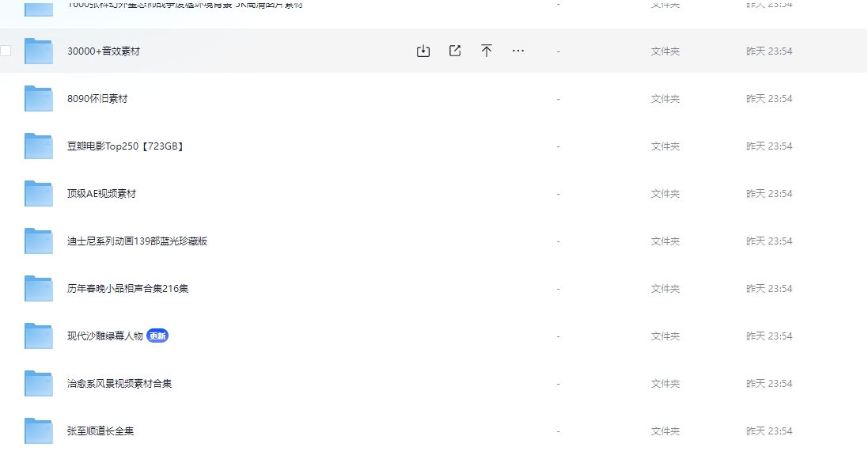Click the 迪士尼系列动画139部蓝光珍藏版 folder name
Viewport: 868px width, 459px height.
tap(137, 241)
